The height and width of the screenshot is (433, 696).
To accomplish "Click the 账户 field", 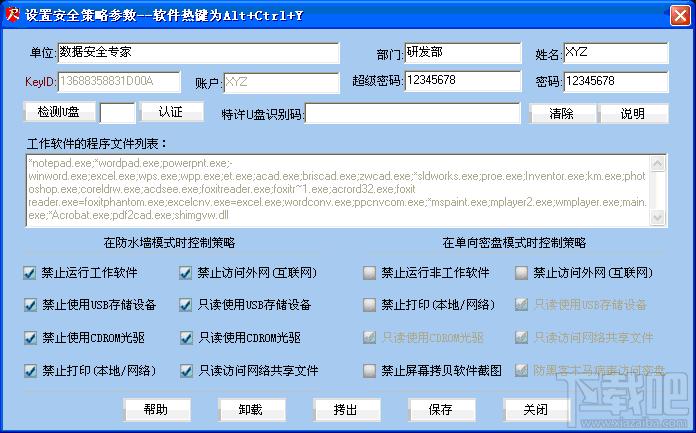I will [281, 83].
